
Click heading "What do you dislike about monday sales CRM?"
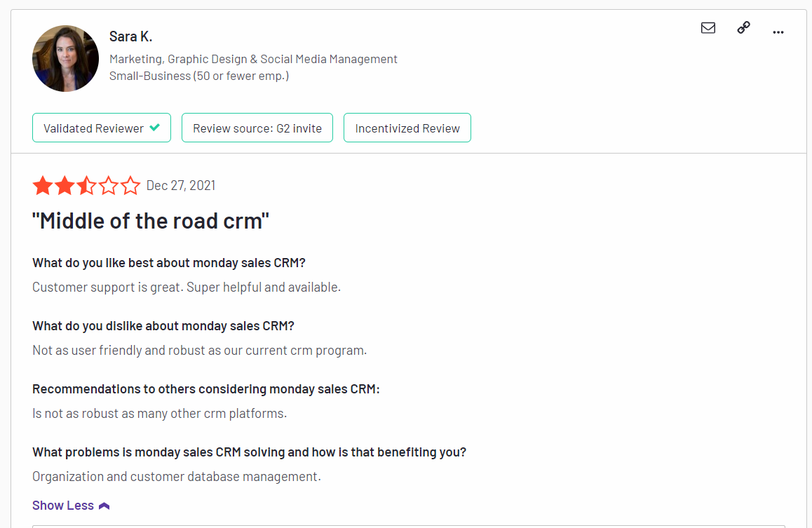(163, 326)
